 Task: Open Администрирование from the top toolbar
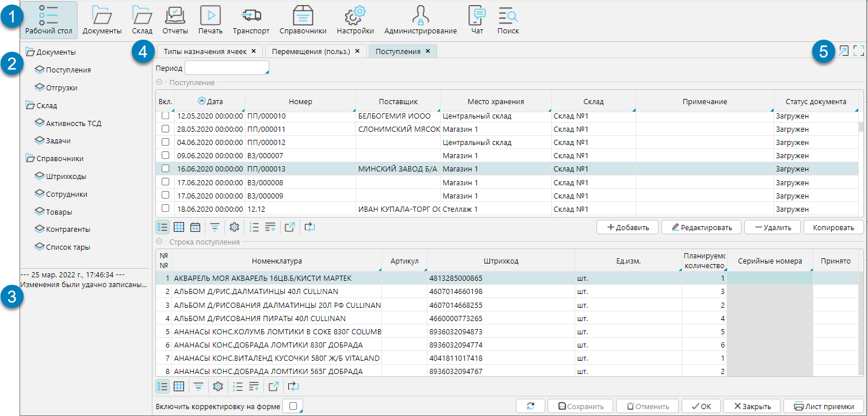pos(420,20)
